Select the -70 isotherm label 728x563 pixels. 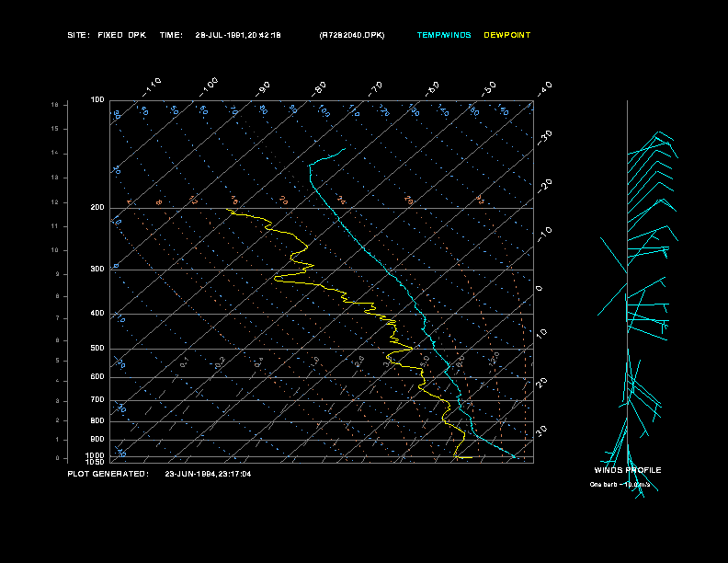coord(376,89)
